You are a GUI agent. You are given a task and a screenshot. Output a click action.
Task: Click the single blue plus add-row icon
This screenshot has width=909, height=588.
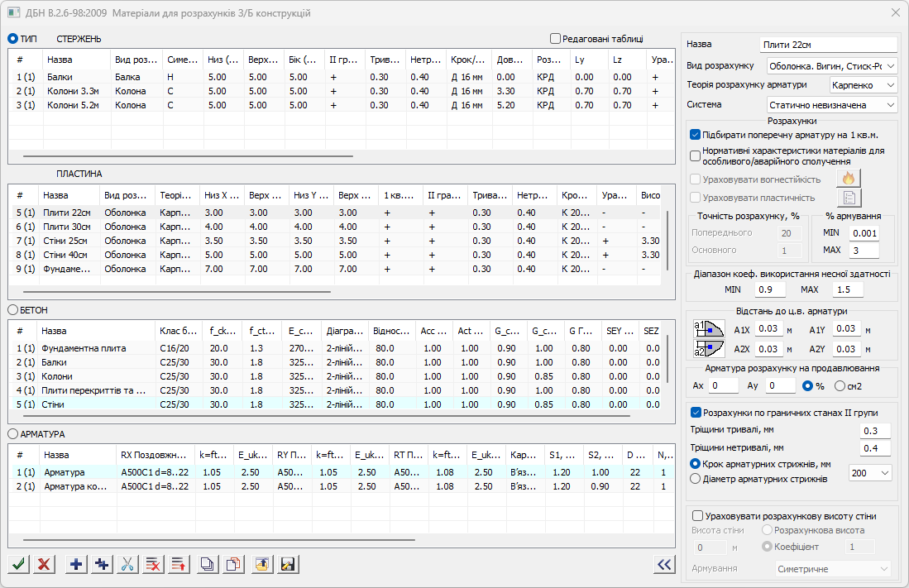[76, 564]
